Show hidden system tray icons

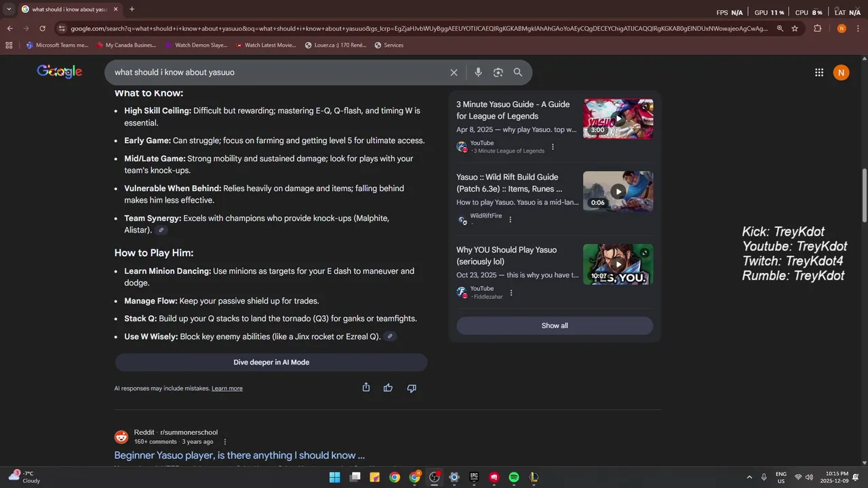749,477
